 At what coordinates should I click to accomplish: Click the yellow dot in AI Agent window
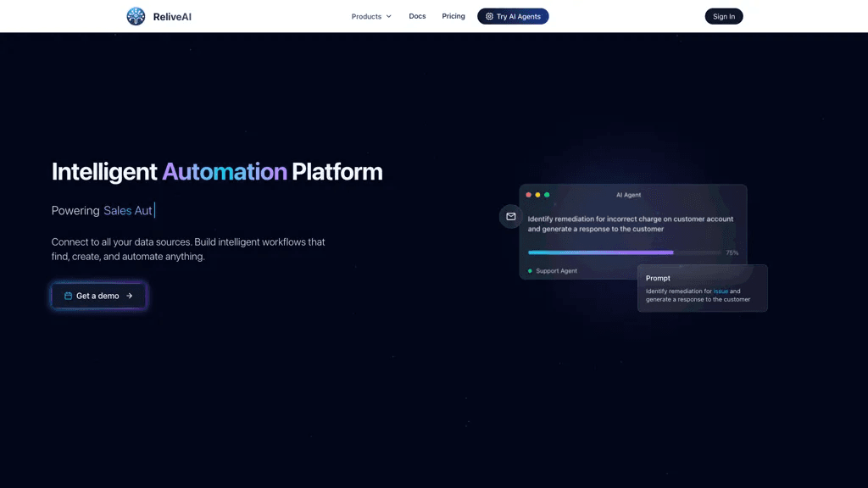(537, 195)
